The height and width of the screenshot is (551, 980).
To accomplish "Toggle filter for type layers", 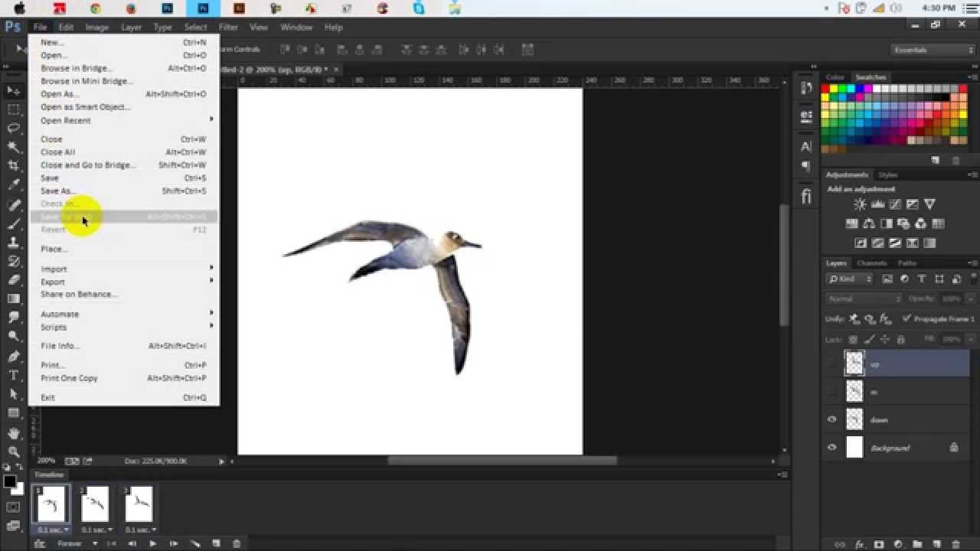I will click(x=921, y=279).
